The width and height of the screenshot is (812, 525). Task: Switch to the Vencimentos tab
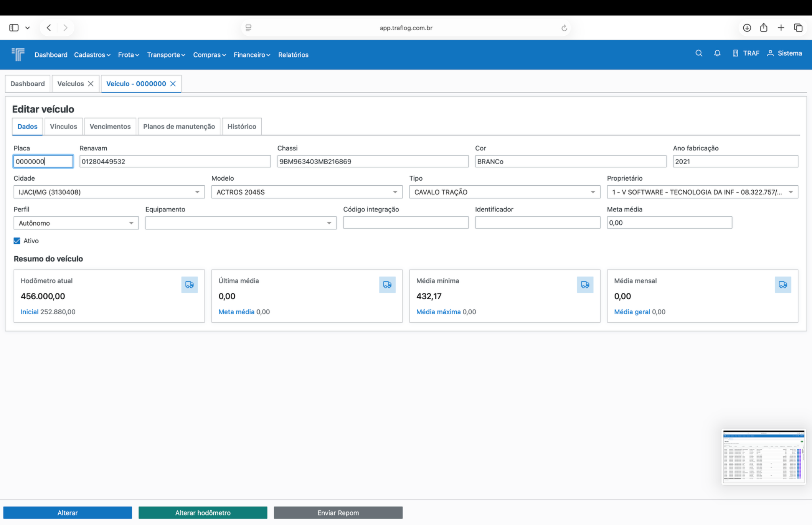tap(110, 127)
